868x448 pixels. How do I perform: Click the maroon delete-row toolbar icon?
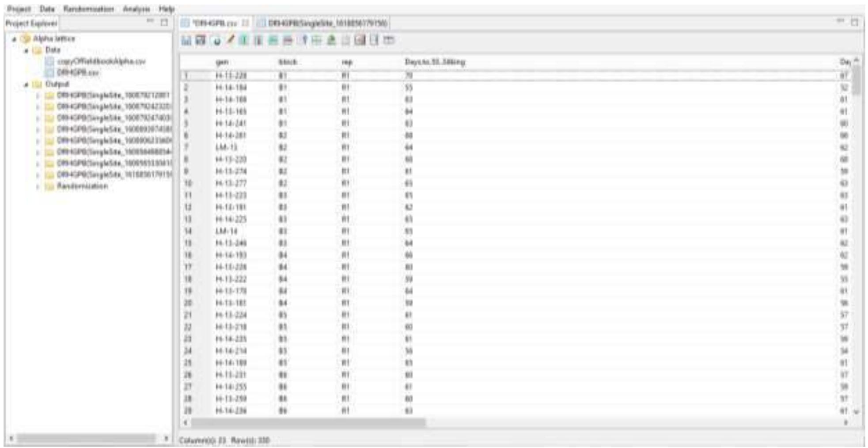point(288,42)
